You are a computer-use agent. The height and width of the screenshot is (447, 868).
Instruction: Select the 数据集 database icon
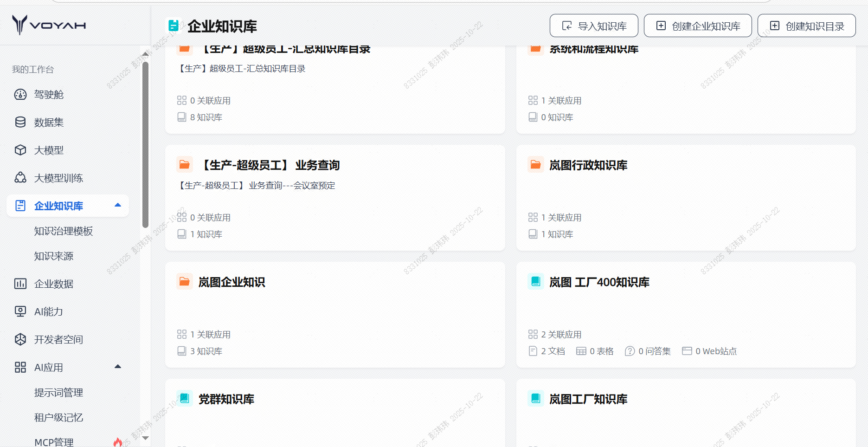20,123
